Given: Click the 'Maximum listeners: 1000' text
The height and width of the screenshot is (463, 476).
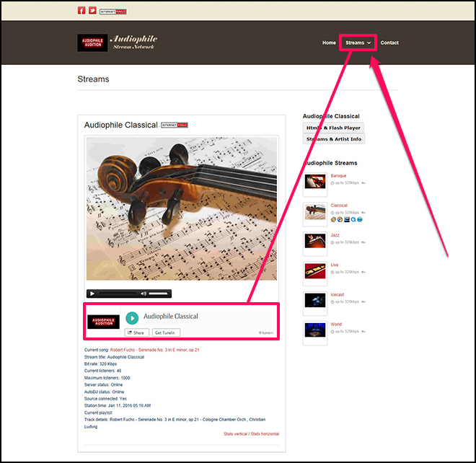Looking at the screenshot, I should coord(107,378).
